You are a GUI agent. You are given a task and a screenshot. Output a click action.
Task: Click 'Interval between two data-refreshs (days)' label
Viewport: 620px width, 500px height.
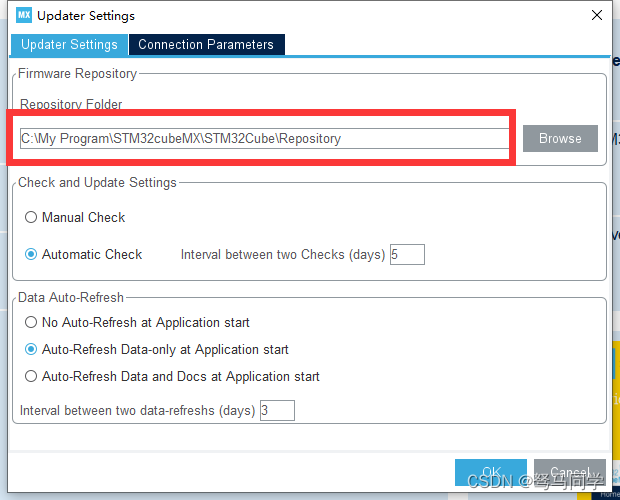(x=138, y=411)
